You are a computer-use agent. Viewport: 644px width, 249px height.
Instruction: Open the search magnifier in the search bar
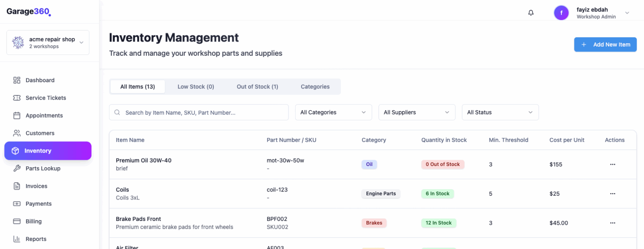(117, 112)
